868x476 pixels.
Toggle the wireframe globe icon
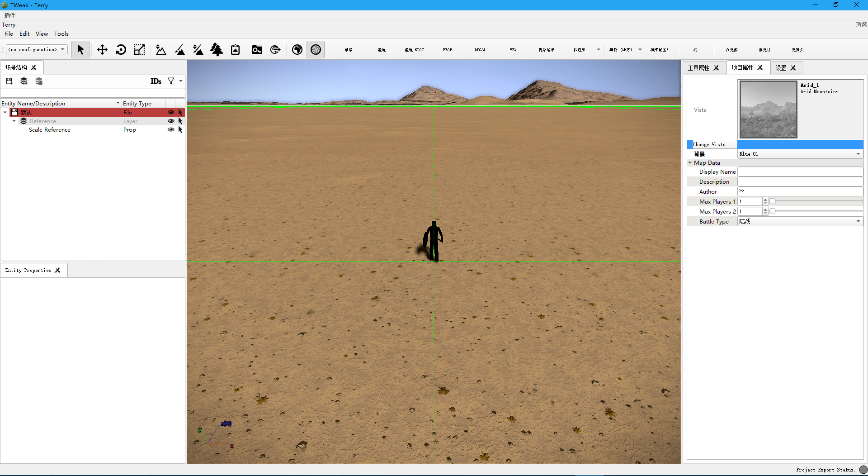pyautogui.click(x=316, y=49)
